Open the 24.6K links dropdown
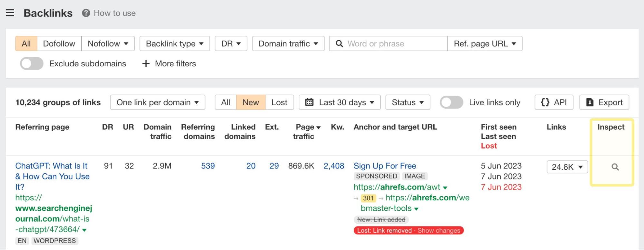This screenshot has height=250, width=644. coord(567,167)
